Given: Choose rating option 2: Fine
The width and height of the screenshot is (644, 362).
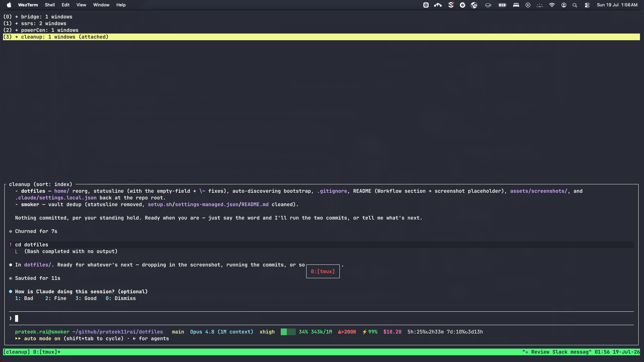Looking at the screenshot, I should (x=56, y=298).
